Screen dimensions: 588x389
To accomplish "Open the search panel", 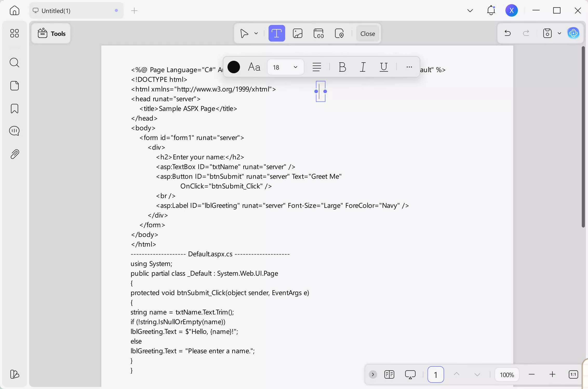I will (14, 63).
